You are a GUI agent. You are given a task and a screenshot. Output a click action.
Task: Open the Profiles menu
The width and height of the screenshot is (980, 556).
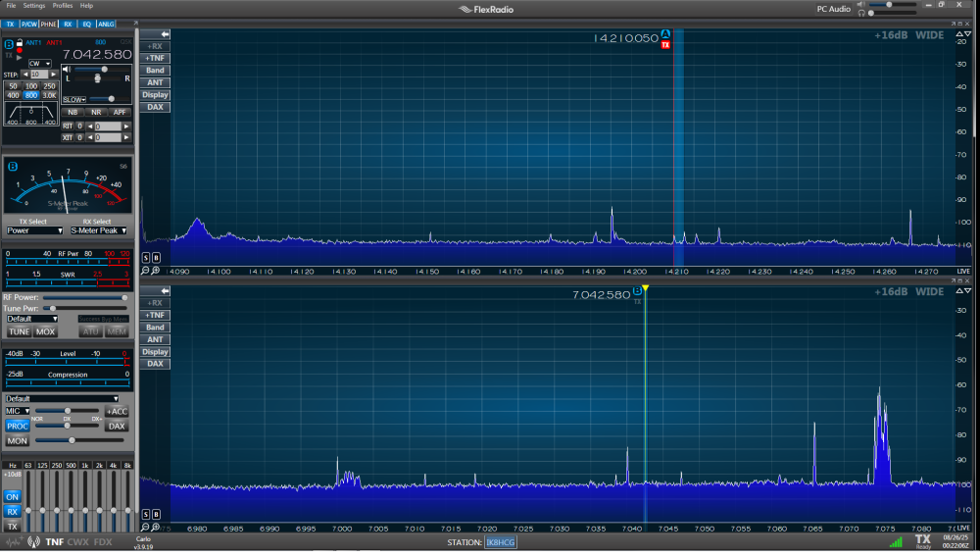pyautogui.click(x=63, y=6)
